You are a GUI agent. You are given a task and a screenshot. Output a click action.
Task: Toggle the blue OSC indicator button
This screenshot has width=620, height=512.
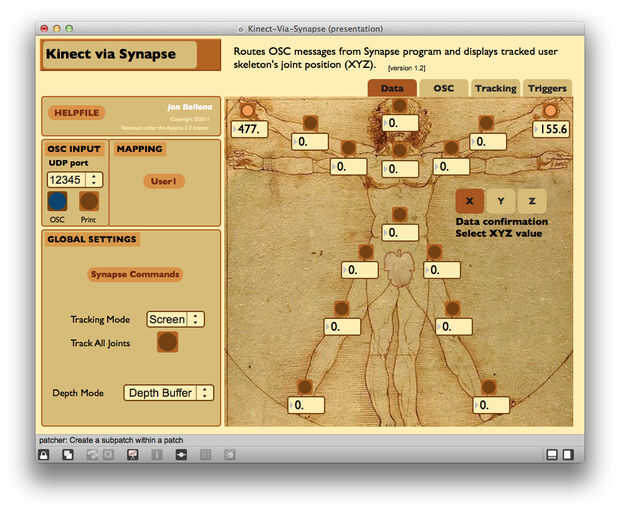[57, 201]
